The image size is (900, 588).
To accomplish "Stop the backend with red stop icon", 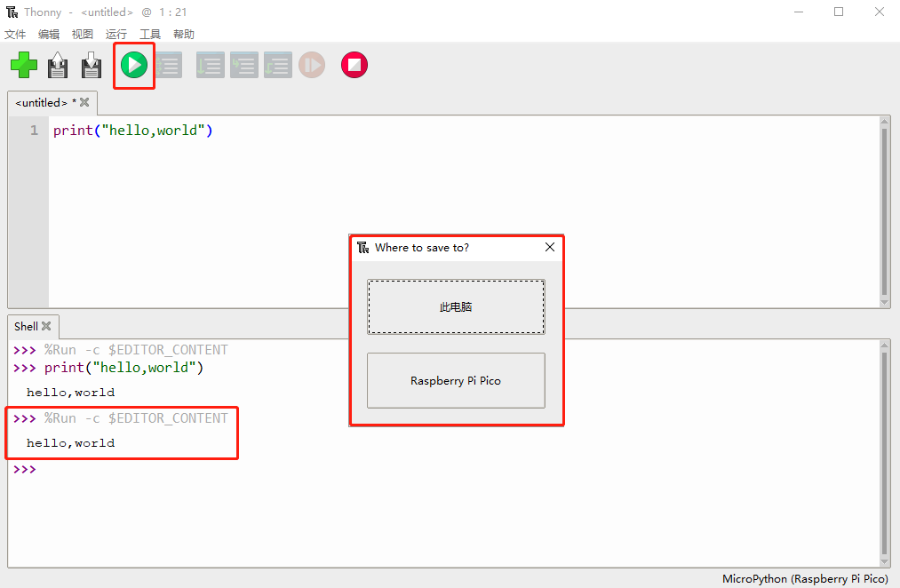I will click(354, 65).
